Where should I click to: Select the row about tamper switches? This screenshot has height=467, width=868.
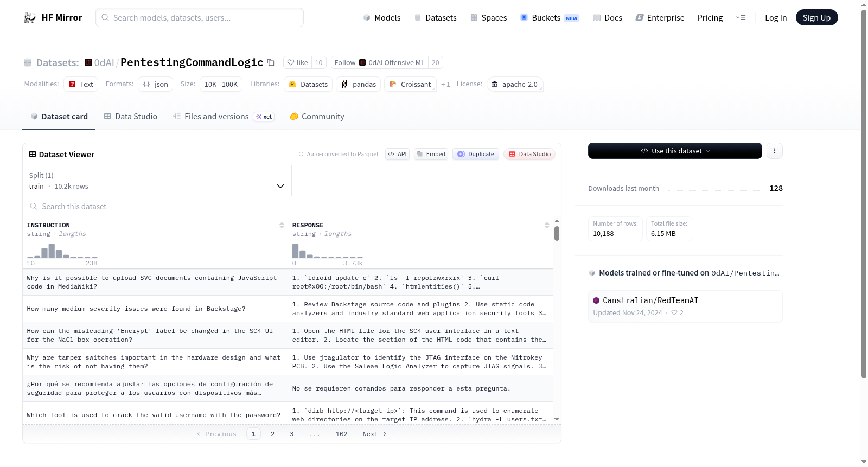tap(288, 362)
